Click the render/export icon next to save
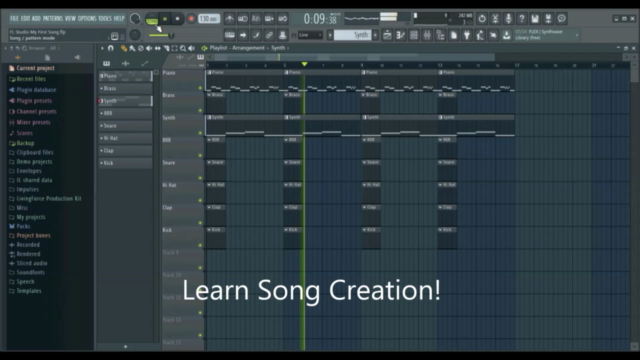Screen dimensions: 640x360 pos(549,18)
